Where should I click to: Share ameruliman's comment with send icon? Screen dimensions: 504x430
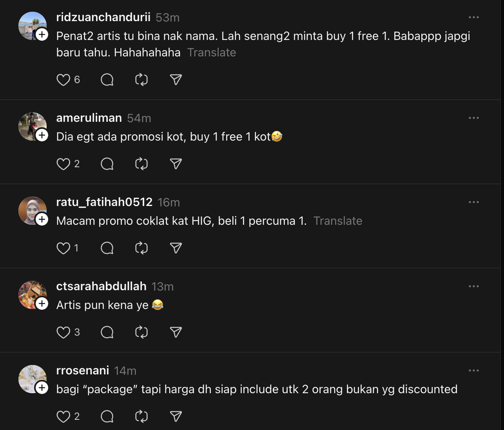176,164
